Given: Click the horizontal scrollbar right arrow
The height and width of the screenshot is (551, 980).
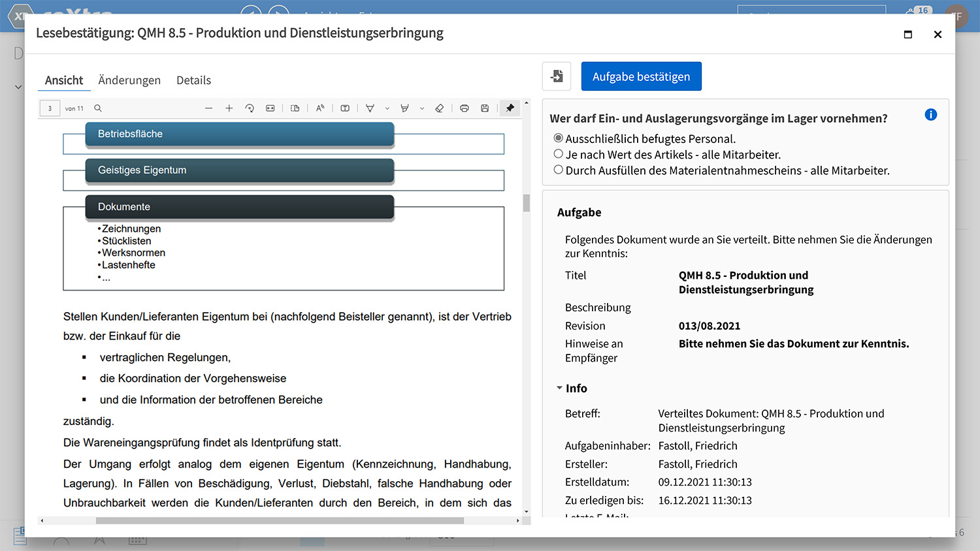Looking at the screenshot, I should [x=518, y=521].
